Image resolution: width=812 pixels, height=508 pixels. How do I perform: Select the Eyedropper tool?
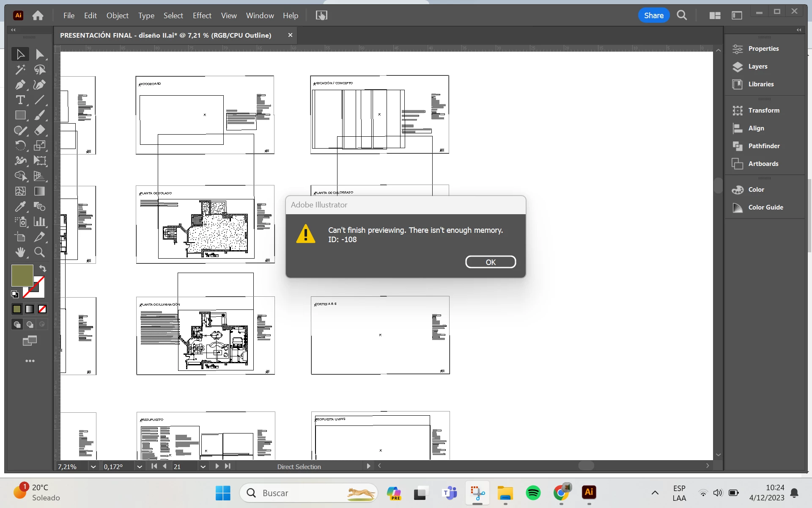[x=20, y=207]
